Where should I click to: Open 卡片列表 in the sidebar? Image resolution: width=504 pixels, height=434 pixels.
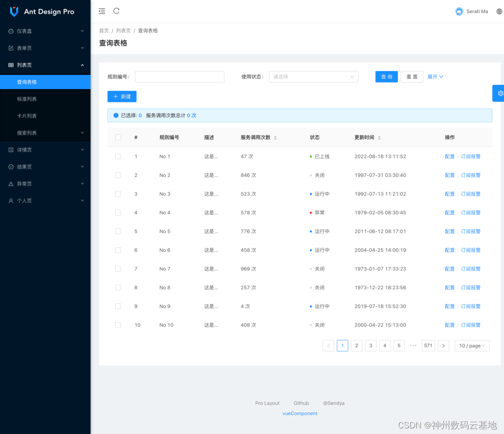pos(45,116)
